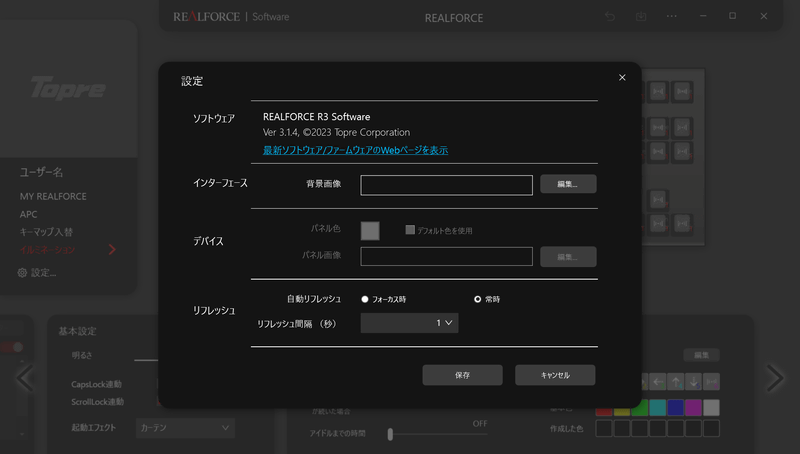Click 編集... button for パネル画像
The image size is (800, 454).
coord(568,257)
